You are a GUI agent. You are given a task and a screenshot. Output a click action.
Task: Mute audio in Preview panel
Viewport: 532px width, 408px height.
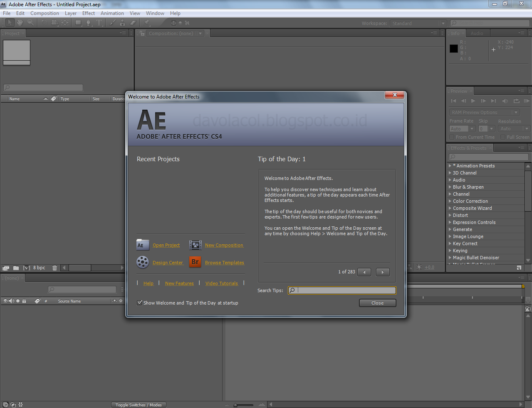pos(505,101)
